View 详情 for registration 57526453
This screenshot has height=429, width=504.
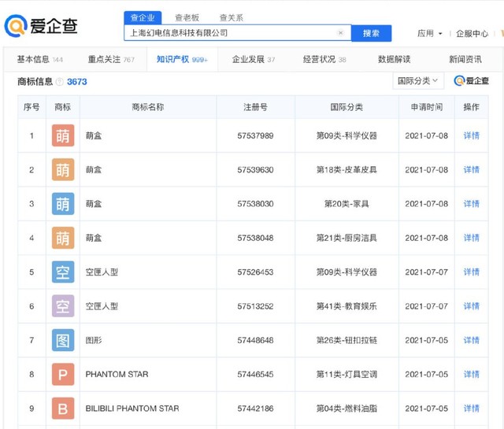point(471,272)
